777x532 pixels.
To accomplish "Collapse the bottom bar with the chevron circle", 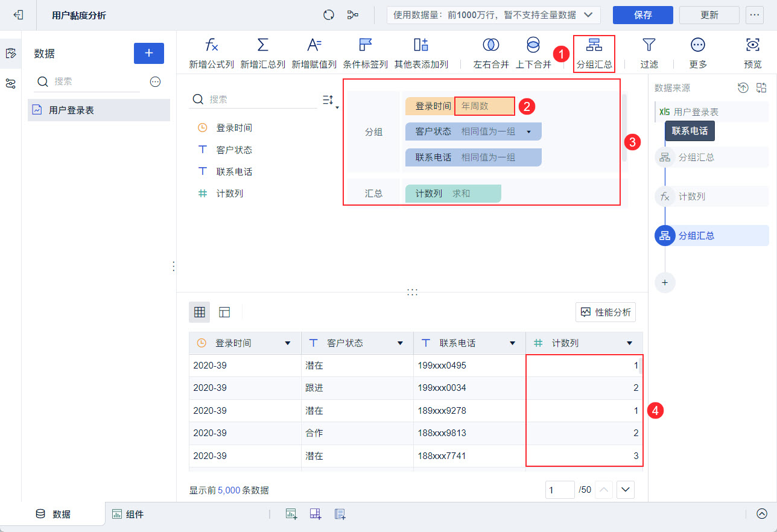I will (762, 514).
